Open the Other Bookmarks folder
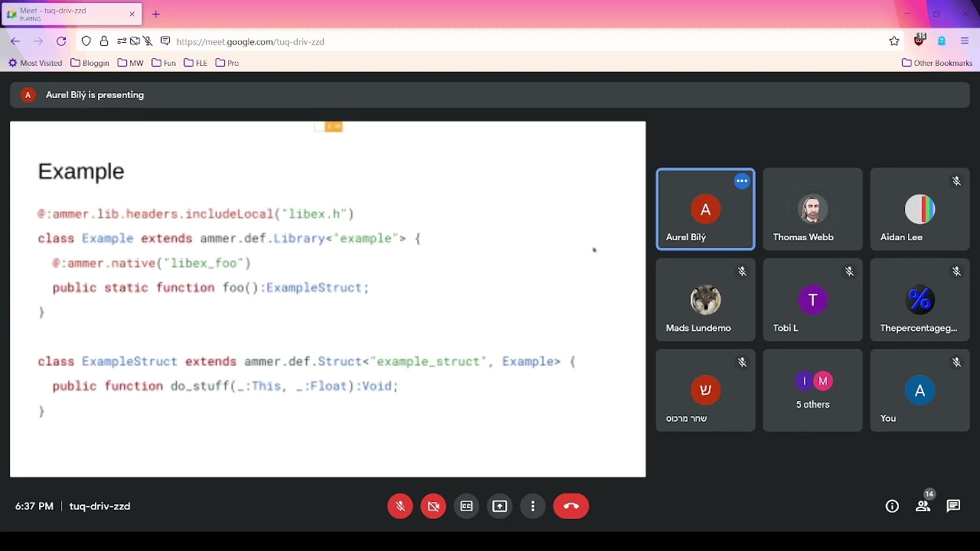The width and height of the screenshot is (980, 551). point(938,64)
